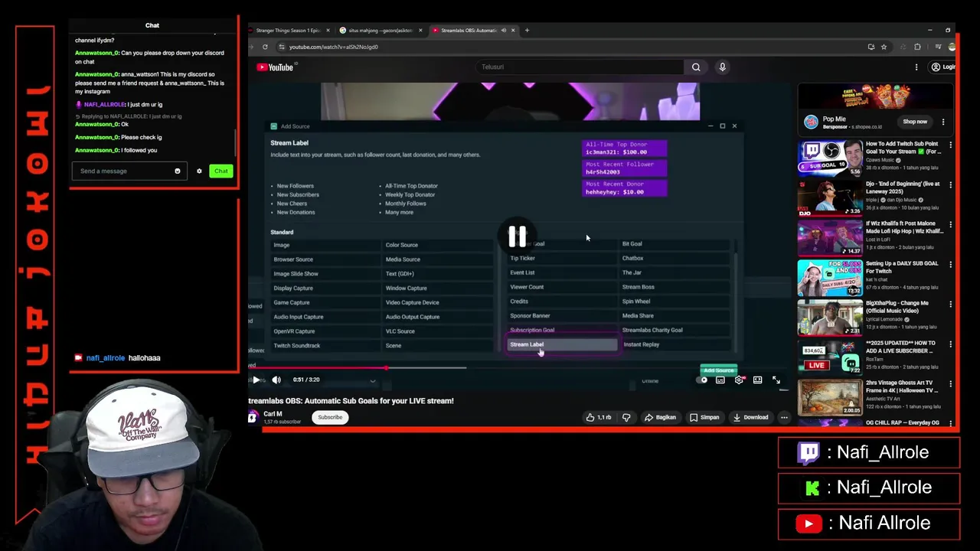Bookmark this page with the star icon
Viewport: 980px width, 551px height.
tap(884, 47)
